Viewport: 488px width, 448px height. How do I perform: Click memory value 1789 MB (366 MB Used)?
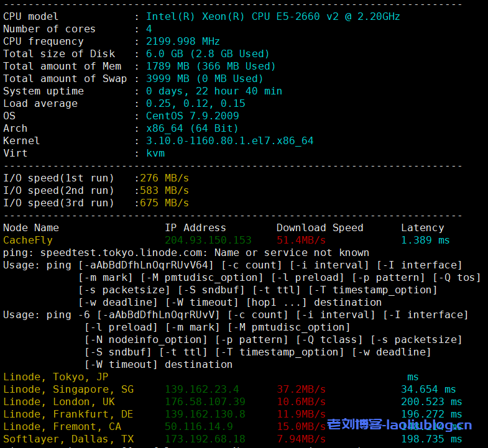pos(211,66)
